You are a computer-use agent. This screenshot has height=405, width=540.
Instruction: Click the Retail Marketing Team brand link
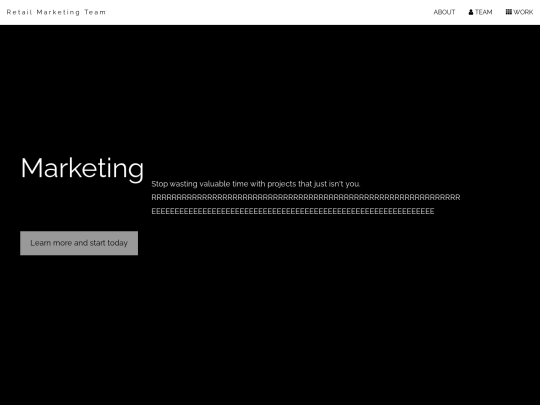tap(56, 12)
